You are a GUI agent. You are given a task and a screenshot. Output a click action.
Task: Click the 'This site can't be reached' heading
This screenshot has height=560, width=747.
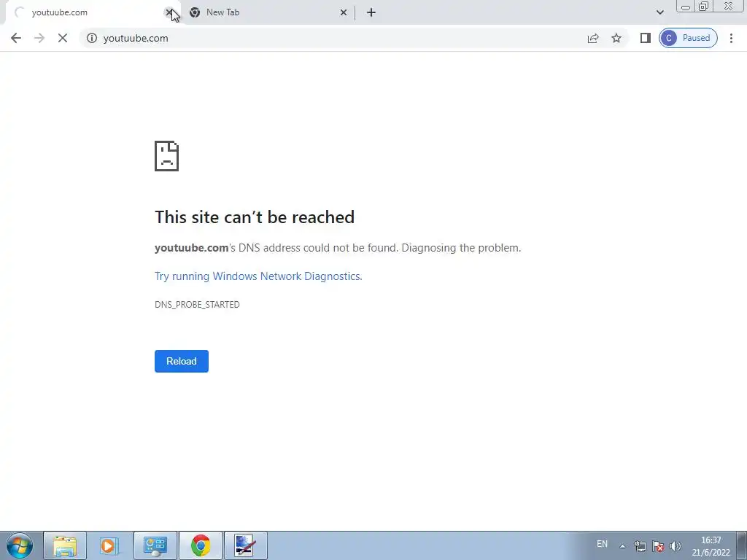point(255,217)
